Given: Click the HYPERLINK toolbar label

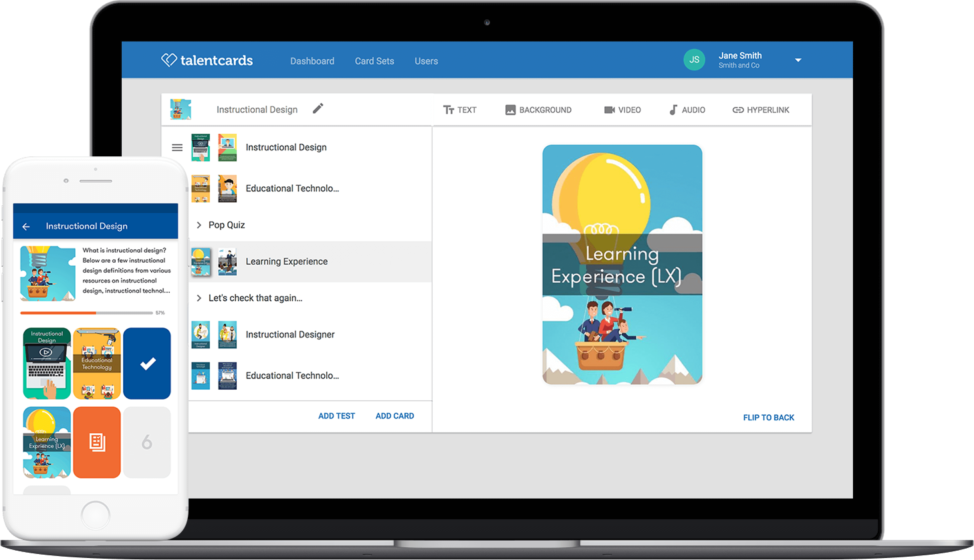Looking at the screenshot, I should pos(768,110).
